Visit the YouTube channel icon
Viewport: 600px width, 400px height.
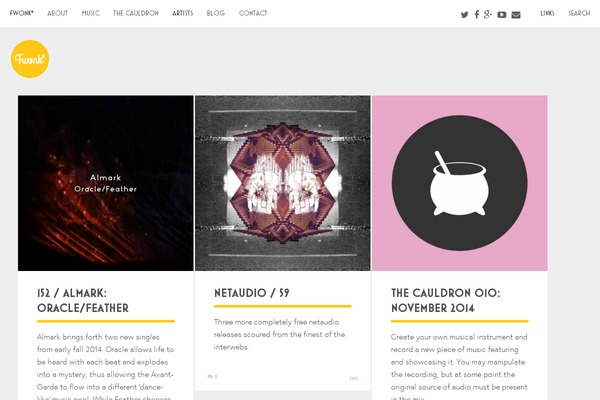(502, 15)
